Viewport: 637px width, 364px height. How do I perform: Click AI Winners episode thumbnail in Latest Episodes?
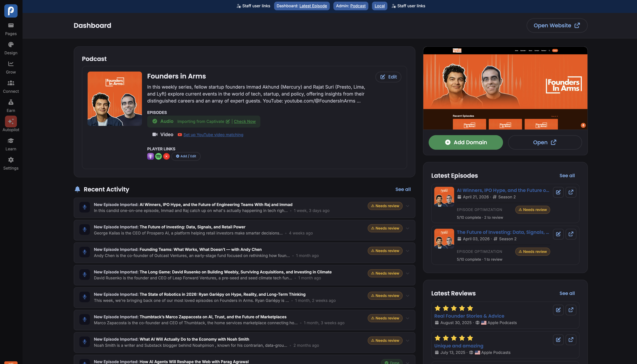pyautogui.click(x=444, y=197)
